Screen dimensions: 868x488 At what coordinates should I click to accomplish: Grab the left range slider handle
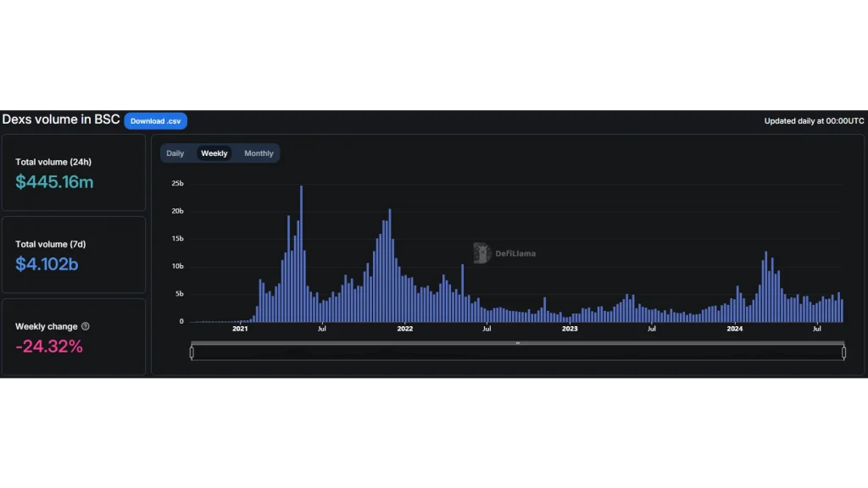click(x=192, y=352)
